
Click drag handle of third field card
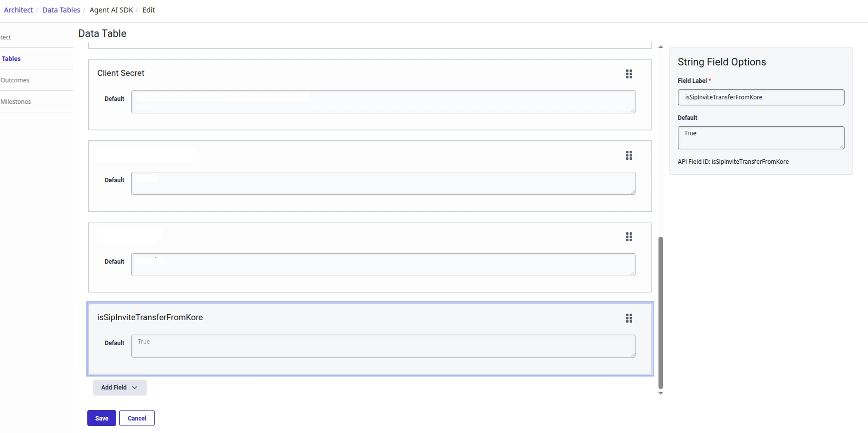pos(629,237)
